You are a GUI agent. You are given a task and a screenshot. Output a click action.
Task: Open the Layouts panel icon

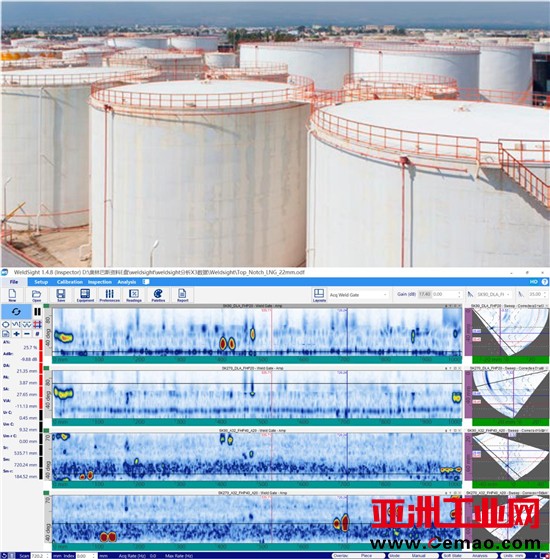tap(319, 295)
